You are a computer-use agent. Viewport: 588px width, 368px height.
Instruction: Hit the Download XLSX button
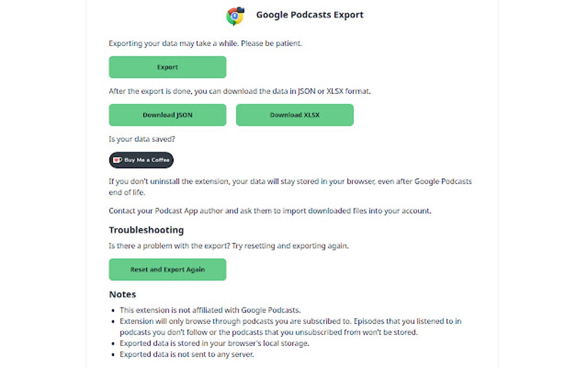(295, 115)
